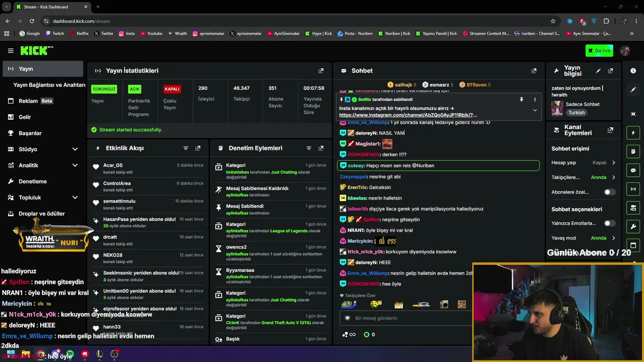This screenshot has width=644, height=362.
Task: Click the Acar_GS follow event
Action: (x=149, y=168)
